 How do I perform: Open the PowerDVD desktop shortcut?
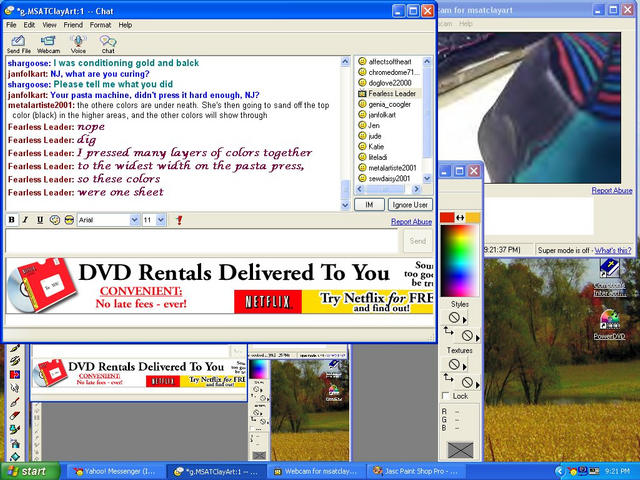(609, 325)
